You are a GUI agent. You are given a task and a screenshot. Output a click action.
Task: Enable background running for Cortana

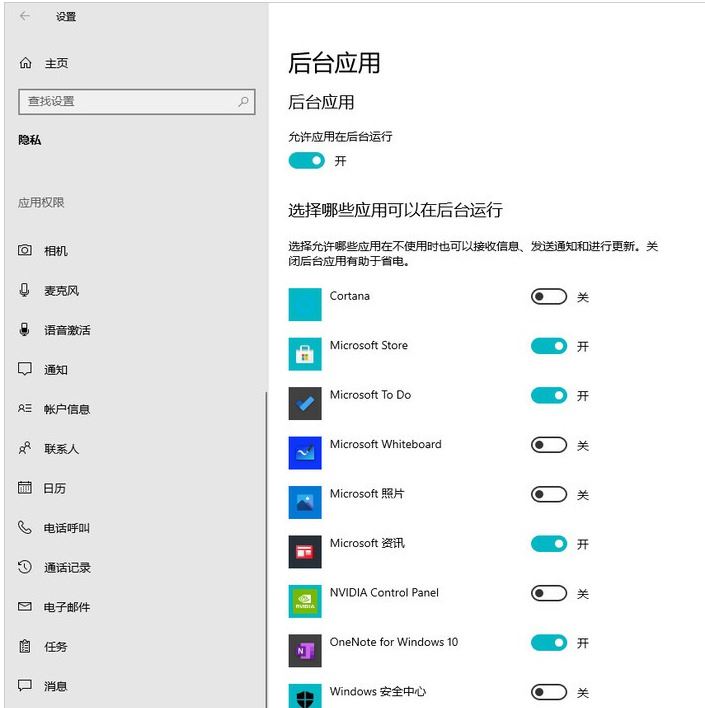pyautogui.click(x=549, y=297)
